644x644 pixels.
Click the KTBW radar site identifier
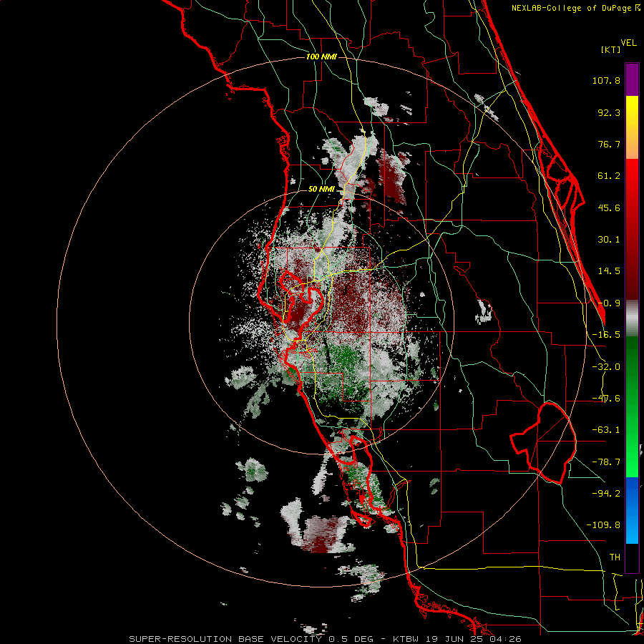(x=406, y=639)
